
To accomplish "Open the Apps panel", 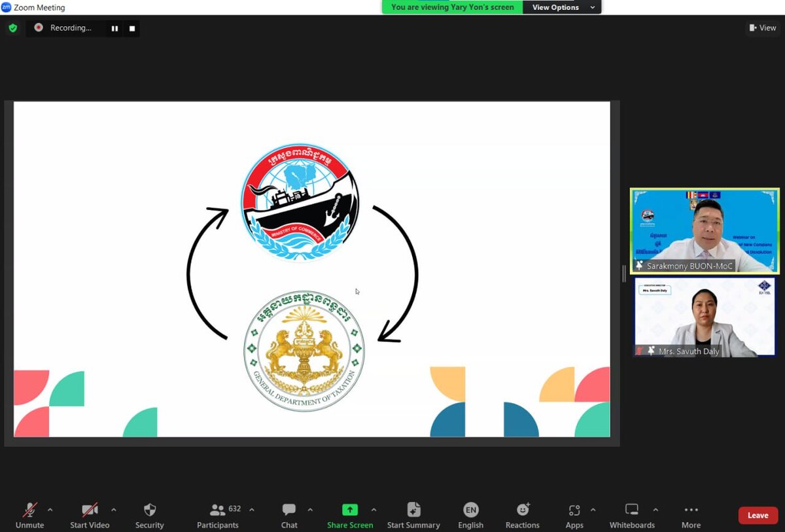I will click(x=574, y=516).
